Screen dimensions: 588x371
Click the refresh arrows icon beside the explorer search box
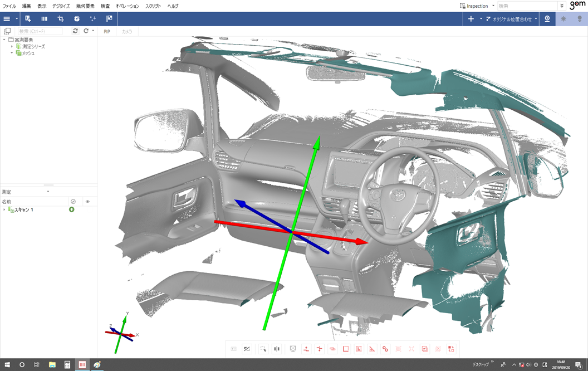76,31
